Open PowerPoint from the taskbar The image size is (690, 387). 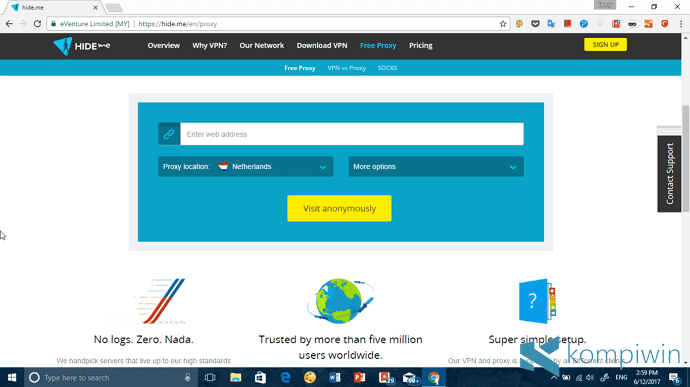click(x=360, y=377)
